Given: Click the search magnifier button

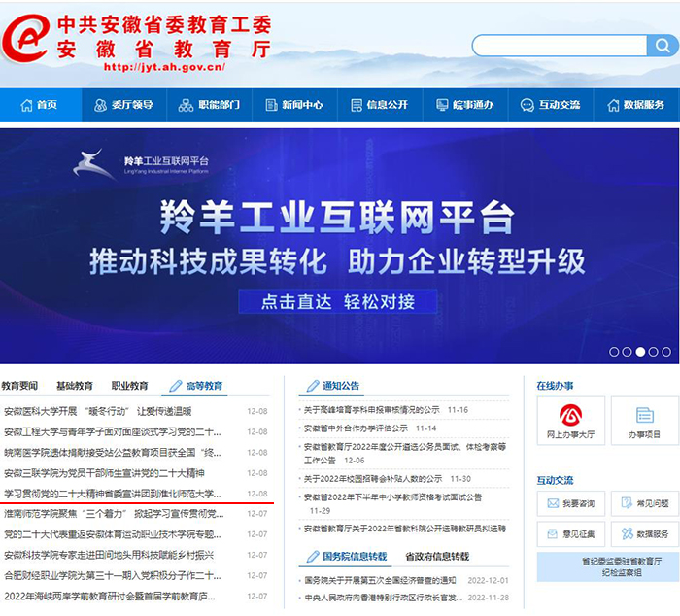Looking at the screenshot, I should (662, 46).
